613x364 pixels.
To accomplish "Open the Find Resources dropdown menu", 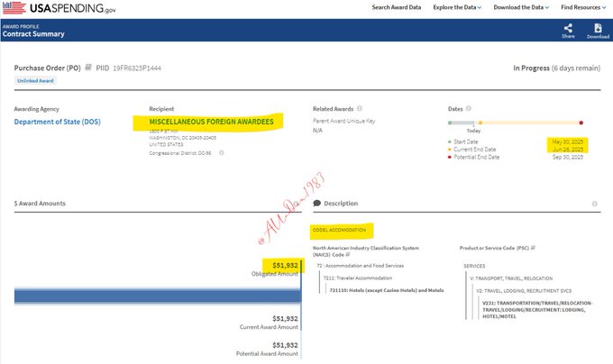I will [x=584, y=8].
